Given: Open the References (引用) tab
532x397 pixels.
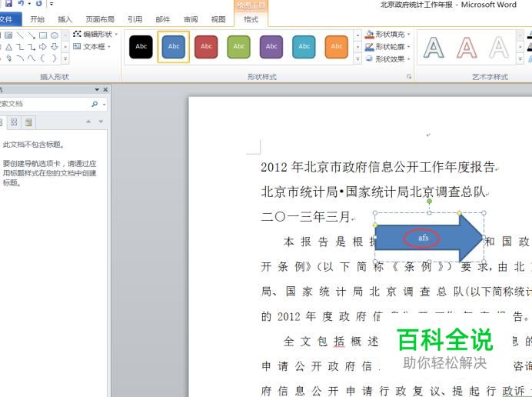Looking at the screenshot, I should (x=135, y=19).
